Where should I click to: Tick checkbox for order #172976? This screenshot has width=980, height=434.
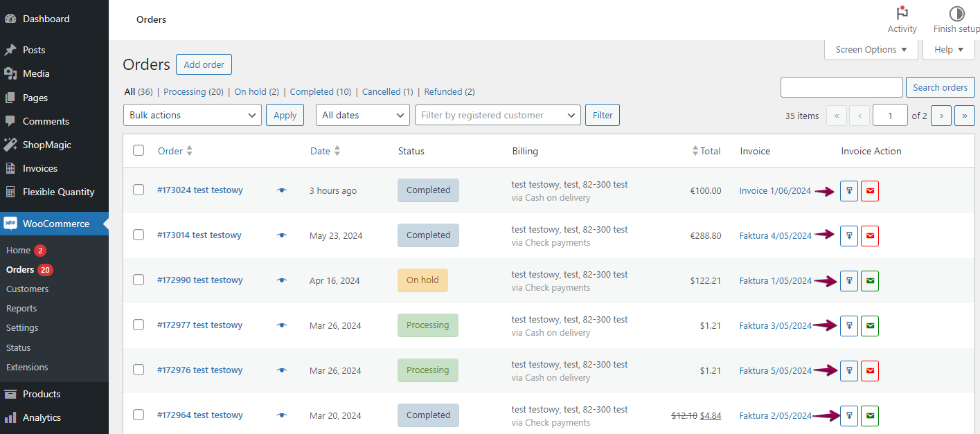[139, 370]
